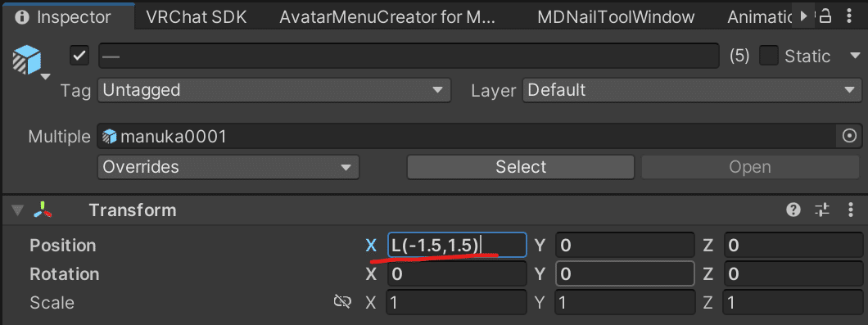Expand the Overrides dropdown

click(228, 167)
